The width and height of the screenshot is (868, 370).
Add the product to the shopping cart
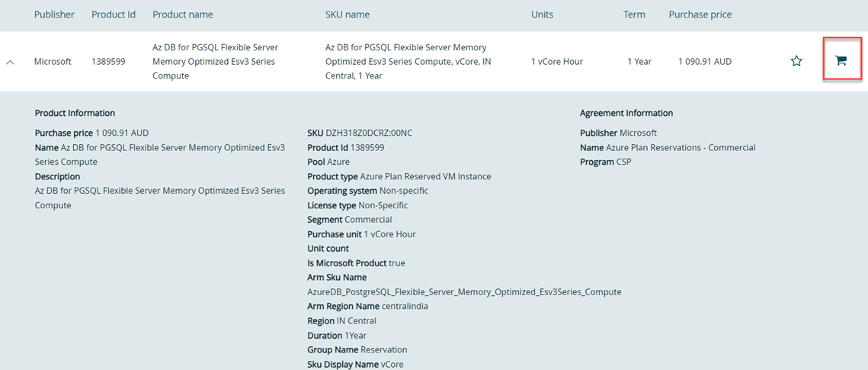(841, 60)
